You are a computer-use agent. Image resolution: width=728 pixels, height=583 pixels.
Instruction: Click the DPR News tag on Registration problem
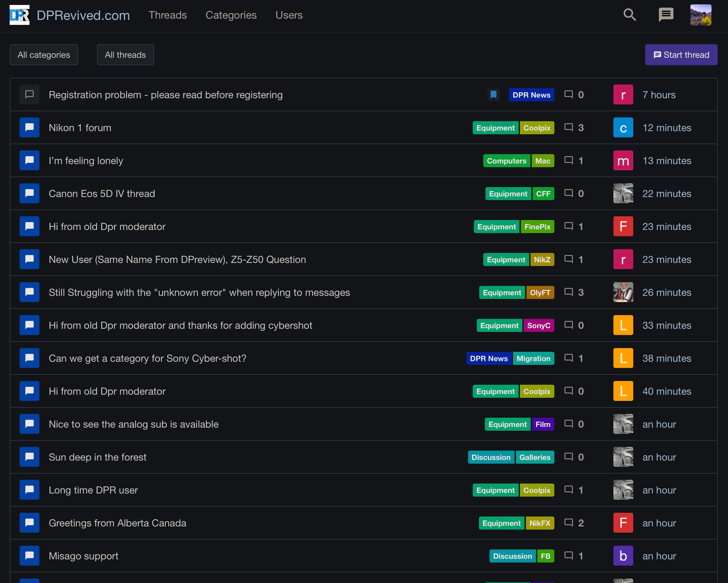tap(531, 95)
